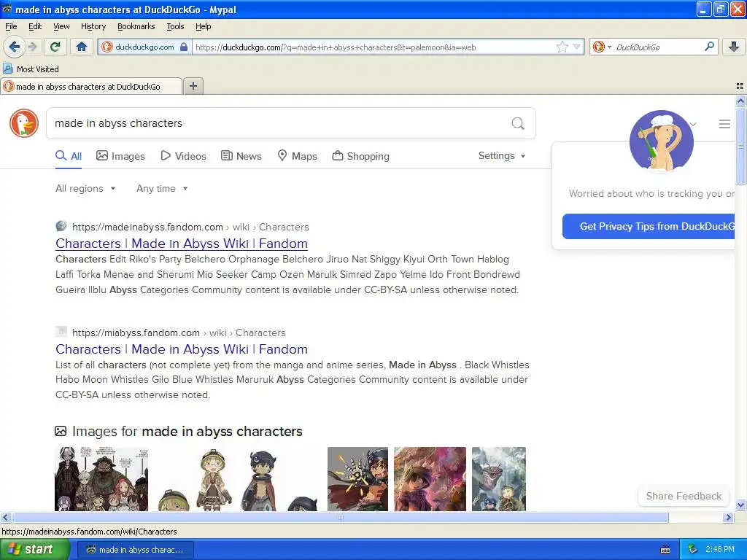Click the on-screen keyboard tray icon
Image resolution: width=747 pixels, height=560 pixels.
coord(665,550)
